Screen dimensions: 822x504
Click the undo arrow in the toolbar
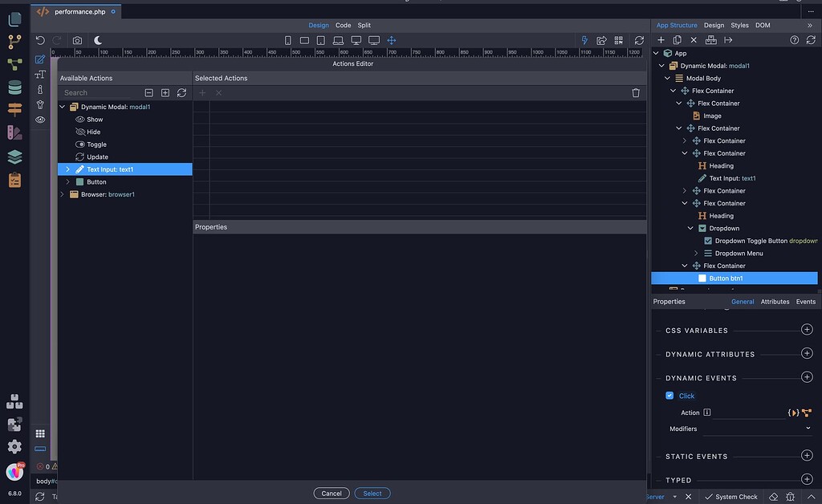click(x=40, y=40)
